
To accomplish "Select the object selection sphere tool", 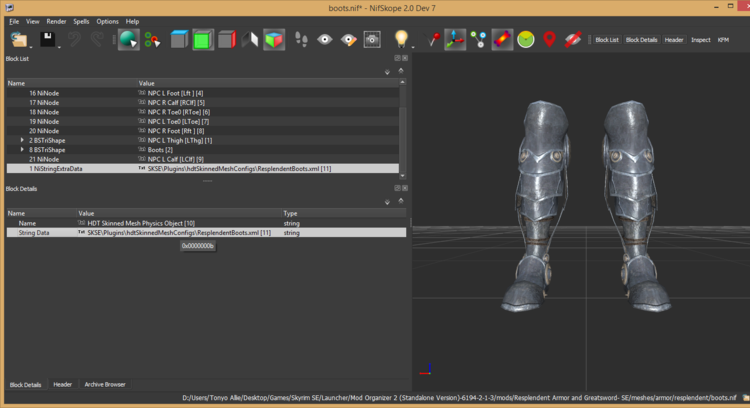I will pyautogui.click(x=129, y=39).
